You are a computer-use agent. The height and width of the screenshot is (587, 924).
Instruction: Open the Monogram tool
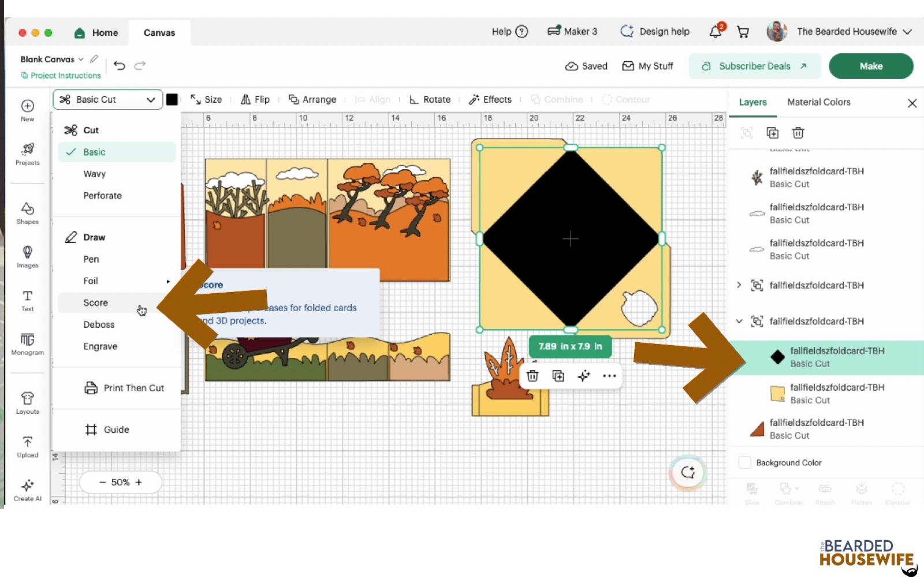[27, 344]
